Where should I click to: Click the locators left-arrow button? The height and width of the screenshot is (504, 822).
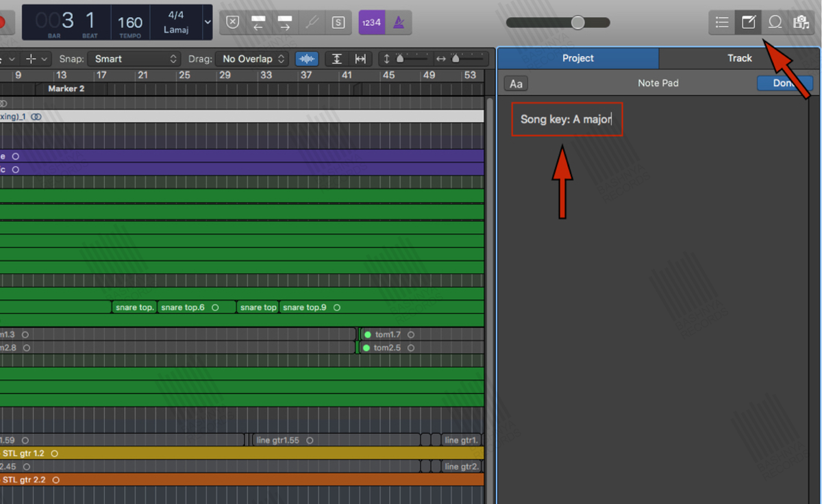point(259,23)
